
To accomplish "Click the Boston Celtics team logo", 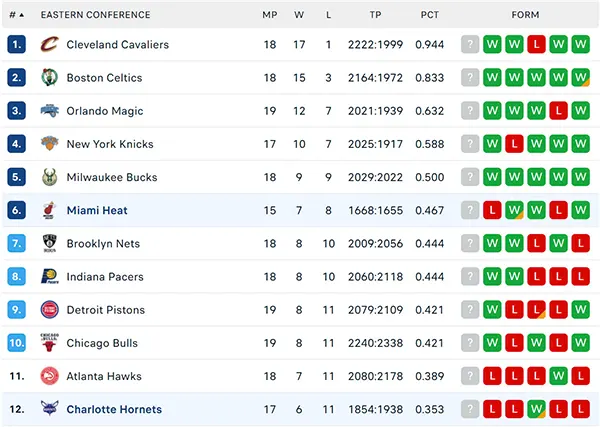I will pos(50,78).
